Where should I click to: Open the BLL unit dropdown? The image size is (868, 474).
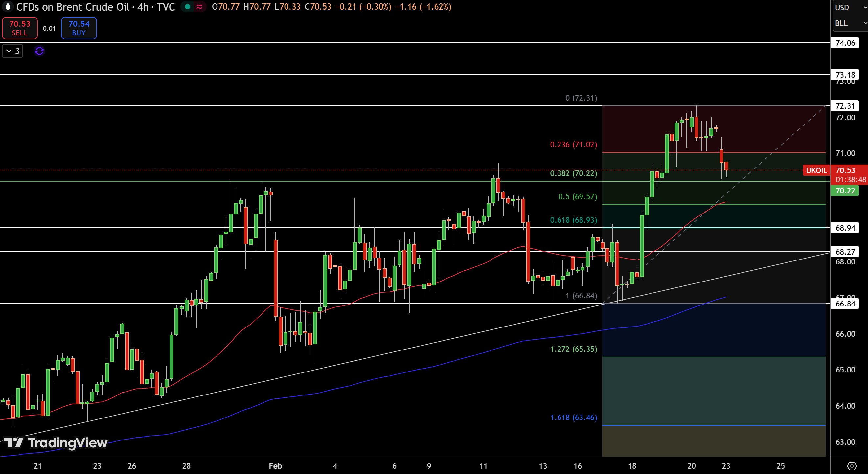pos(850,23)
